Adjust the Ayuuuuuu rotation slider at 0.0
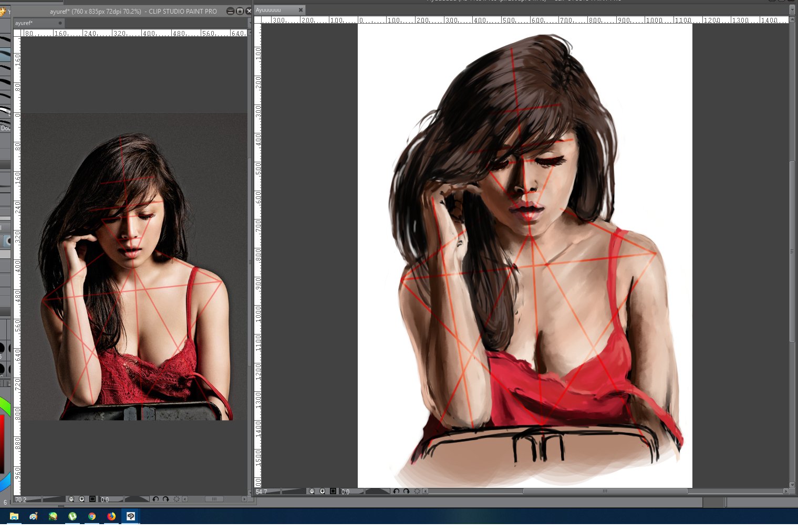The height and width of the screenshot is (532, 798). pos(365,491)
